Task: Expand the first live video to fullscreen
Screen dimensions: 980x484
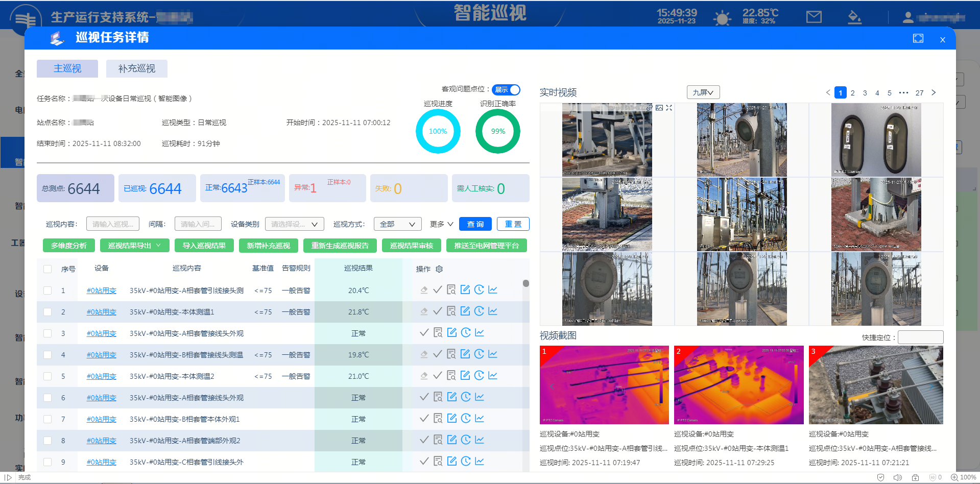Action: (669, 108)
